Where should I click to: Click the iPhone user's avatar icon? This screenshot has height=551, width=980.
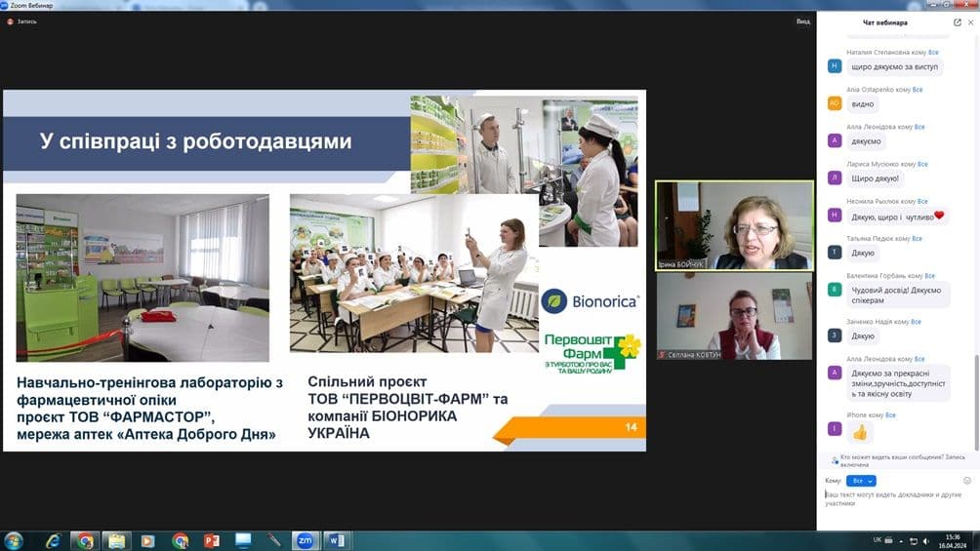tap(835, 428)
